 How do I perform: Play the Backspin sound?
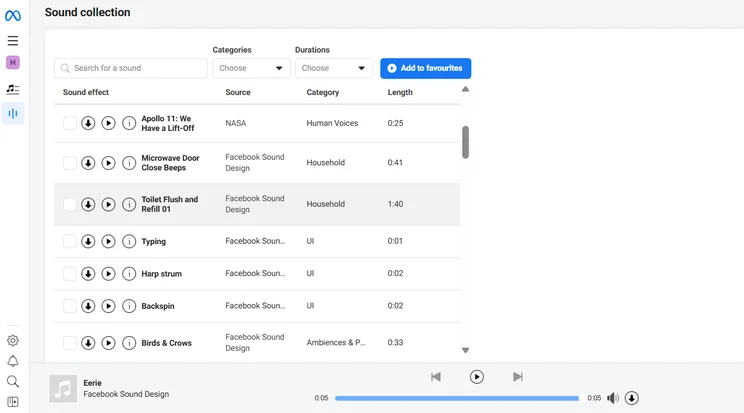point(108,306)
